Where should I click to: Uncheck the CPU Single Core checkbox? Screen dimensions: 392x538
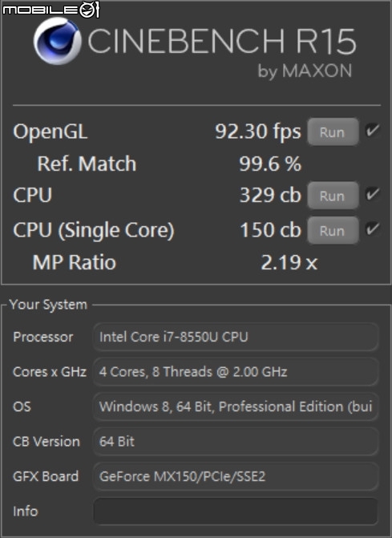point(372,229)
